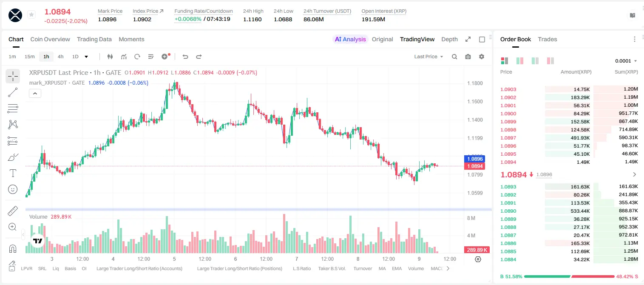This screenshot has width=644, height=285.
Task: Select the trend line drawing tool
Action: point(13,92)
